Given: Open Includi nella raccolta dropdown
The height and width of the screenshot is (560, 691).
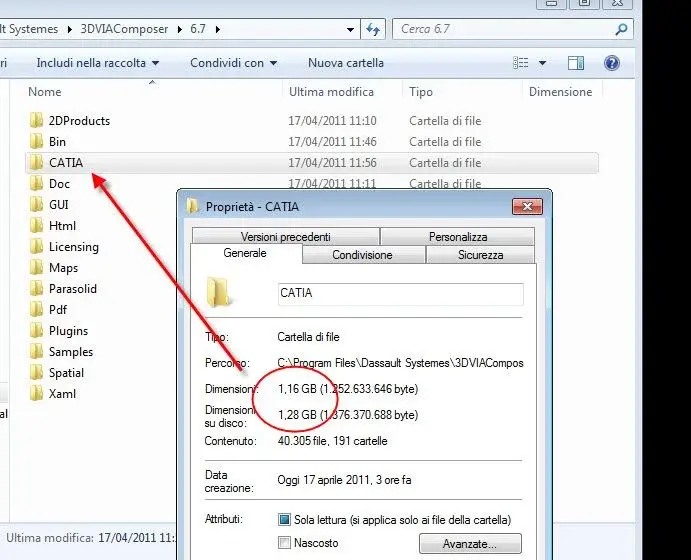Looking at the screenshot, I should pos(97,63).
